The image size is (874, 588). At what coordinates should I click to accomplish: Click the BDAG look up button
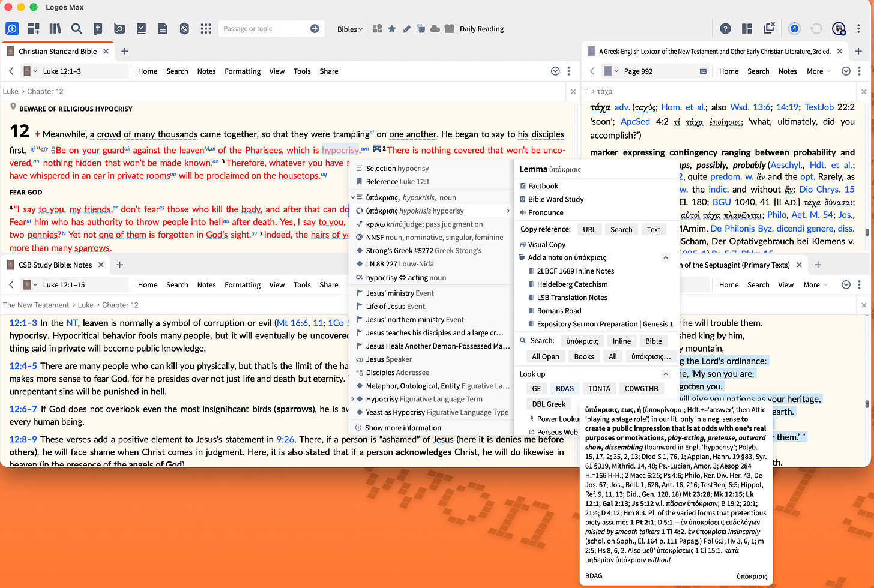click(565, 388)
